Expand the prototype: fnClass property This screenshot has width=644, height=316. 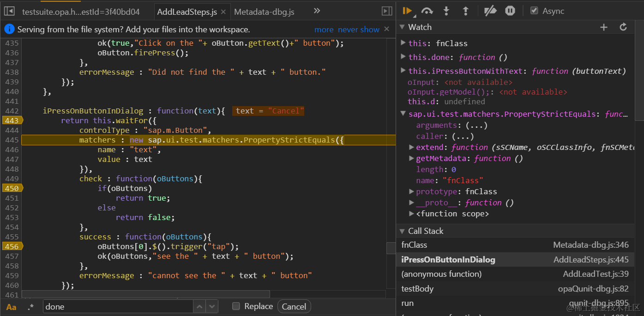411,191
